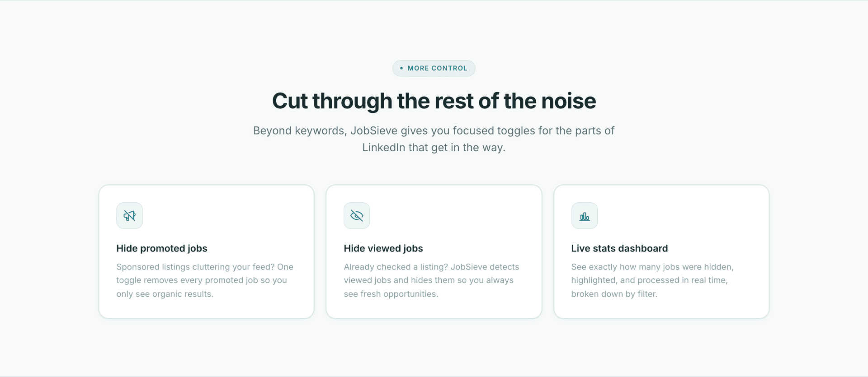Select the Hide viewed jobs heading

[x=383, y=248]
